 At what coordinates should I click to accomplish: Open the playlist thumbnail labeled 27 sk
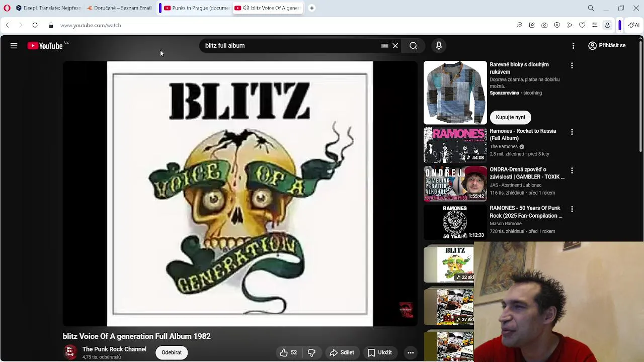449,306
